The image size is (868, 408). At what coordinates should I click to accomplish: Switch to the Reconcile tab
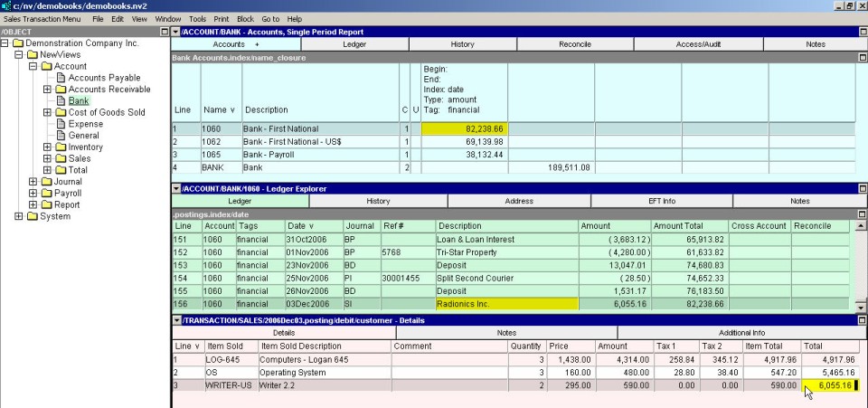pyautogui.click(x=574, y=44)
